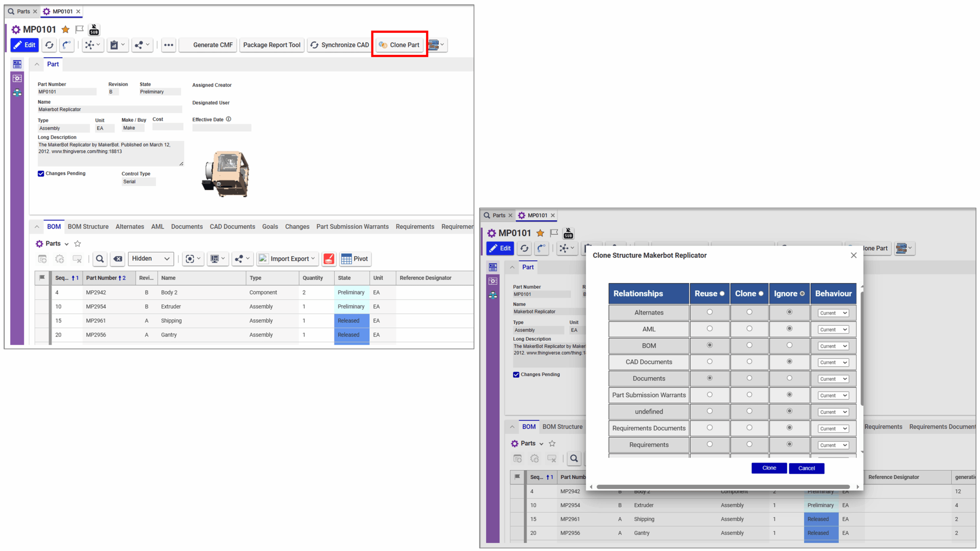Click new relationship icon in left BOM toolbar
This screenshot has height=551, width=980.
coord(42,259)
